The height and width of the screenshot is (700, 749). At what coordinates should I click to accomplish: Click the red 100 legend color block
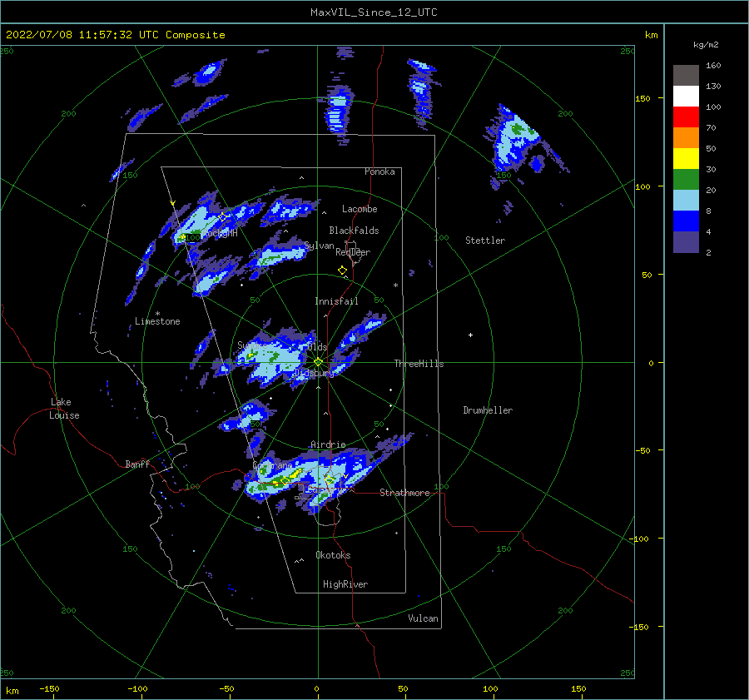pos(686,117)
